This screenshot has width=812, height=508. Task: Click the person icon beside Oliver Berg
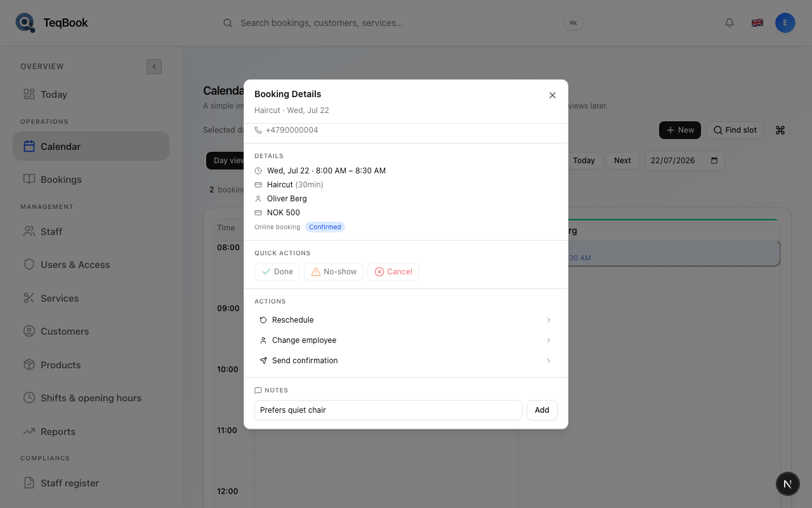tap(258, 199)
